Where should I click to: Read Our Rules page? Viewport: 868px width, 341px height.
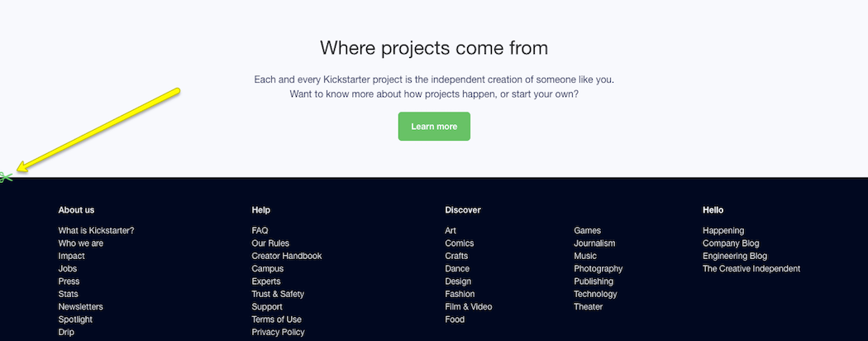click(270, 243)
